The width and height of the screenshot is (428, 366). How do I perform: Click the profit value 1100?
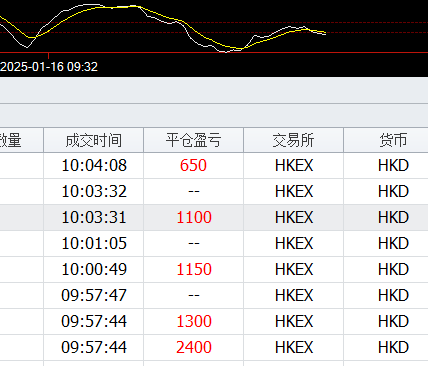[194, 217]
